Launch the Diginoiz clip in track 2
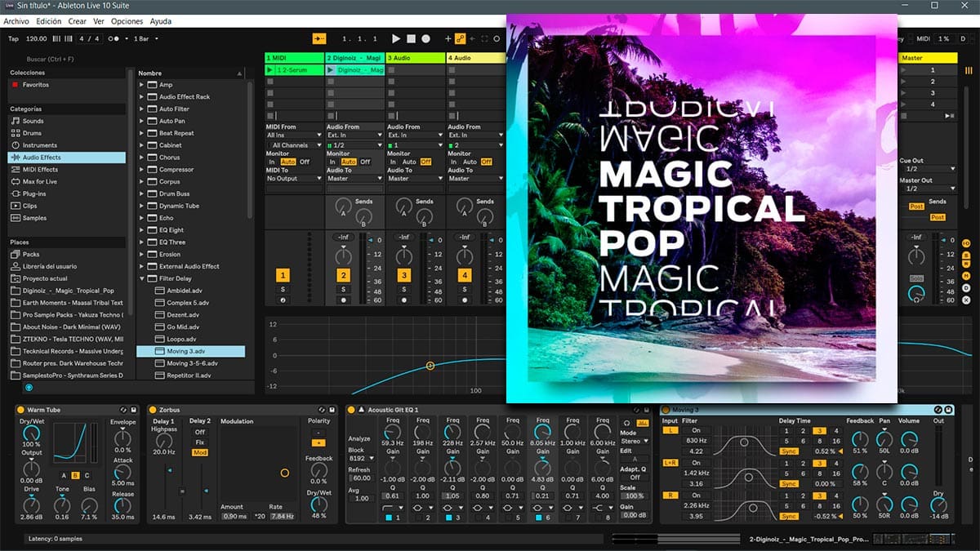The height and width of the screenshot is (551, 980). click(332, 70)
